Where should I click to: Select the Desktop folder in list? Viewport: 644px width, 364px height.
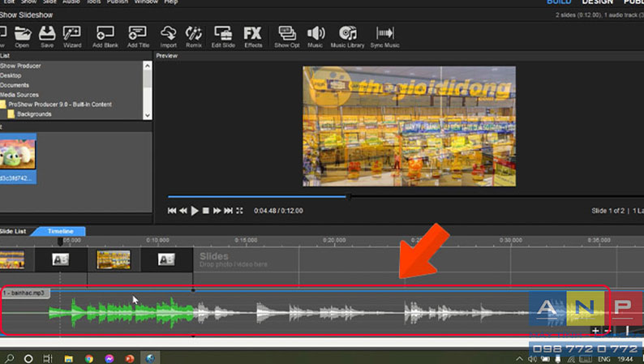pos(11,75)
